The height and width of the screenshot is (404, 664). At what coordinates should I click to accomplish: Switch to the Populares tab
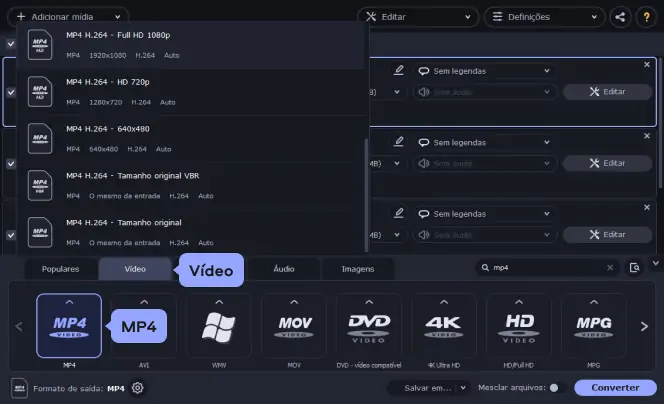pos(61,269)
